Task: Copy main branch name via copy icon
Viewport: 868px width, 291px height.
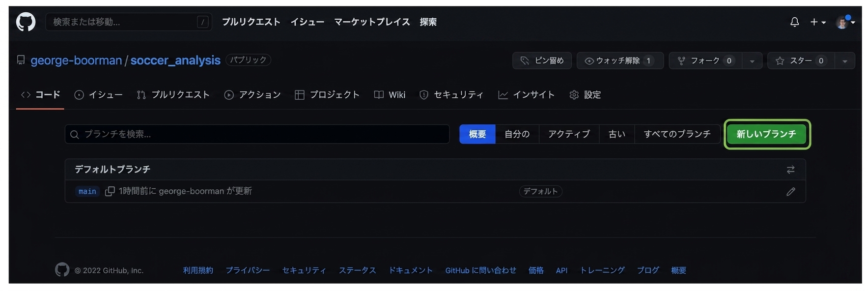Action: coord(110,191)
